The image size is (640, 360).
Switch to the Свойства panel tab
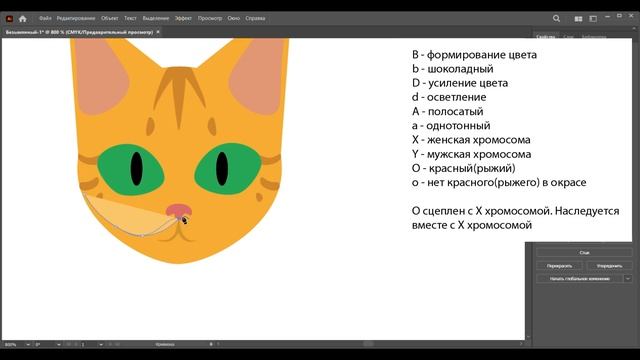(545, 36)
